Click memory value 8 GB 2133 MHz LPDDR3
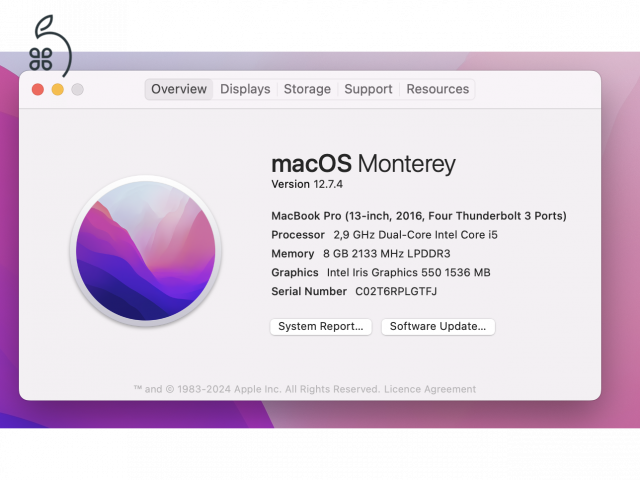 click(387, 253)
